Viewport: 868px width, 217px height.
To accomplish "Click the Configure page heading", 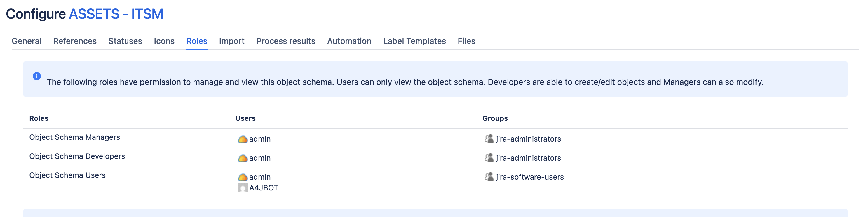I will click(36, 14).
